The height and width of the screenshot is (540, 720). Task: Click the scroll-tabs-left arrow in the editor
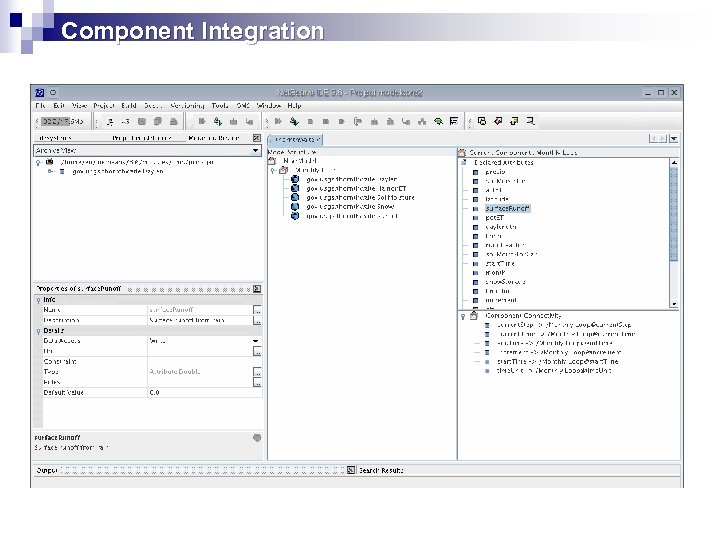pos(652,138)
